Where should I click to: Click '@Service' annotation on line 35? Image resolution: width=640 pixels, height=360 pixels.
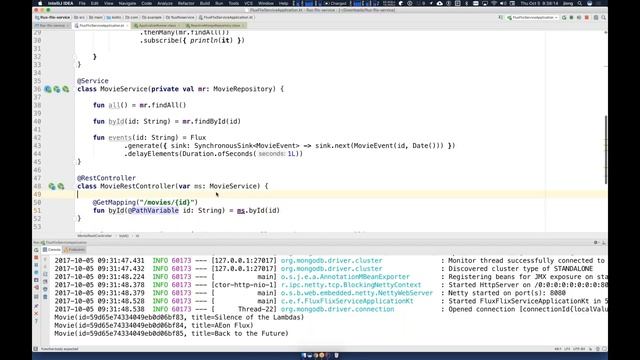(93, 81)
